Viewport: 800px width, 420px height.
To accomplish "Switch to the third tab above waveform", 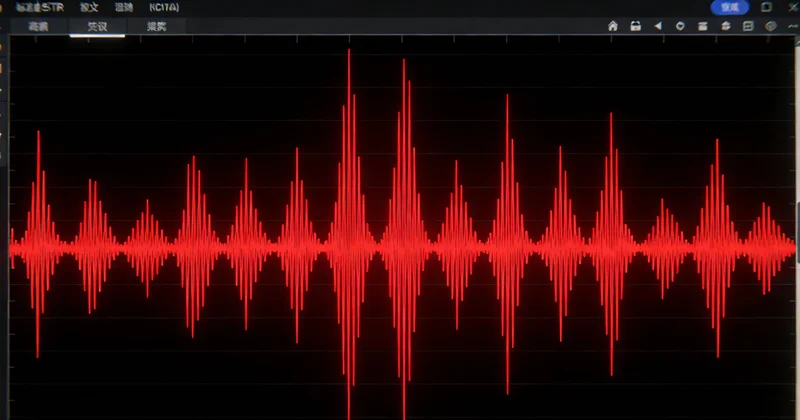I will pyautogui.click(x=156, y=27).
